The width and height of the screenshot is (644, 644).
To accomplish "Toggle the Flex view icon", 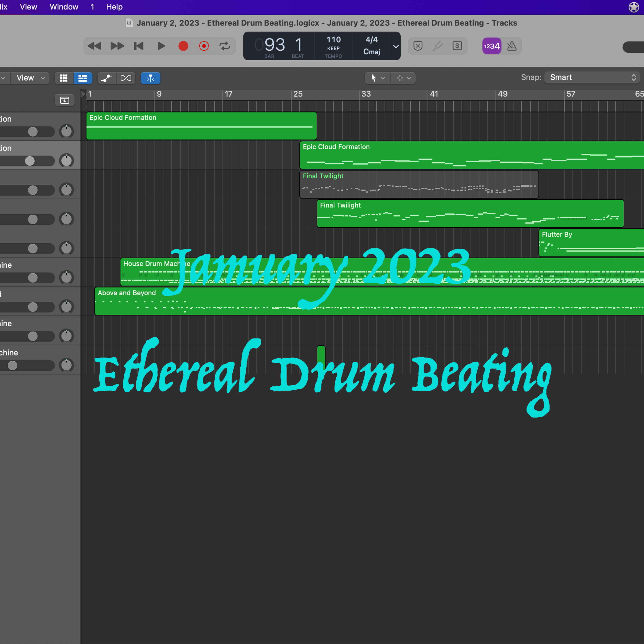I will [x=126, y=78].
